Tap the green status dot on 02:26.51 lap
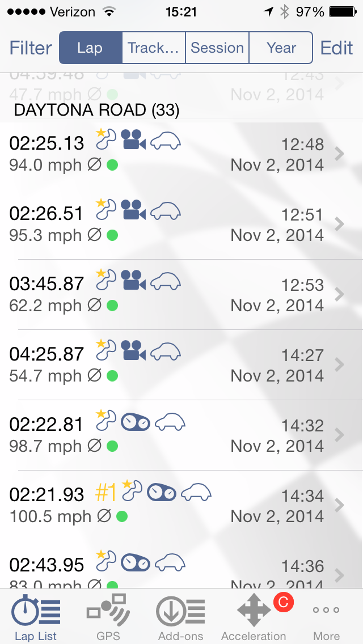 [x=112, y=235]
